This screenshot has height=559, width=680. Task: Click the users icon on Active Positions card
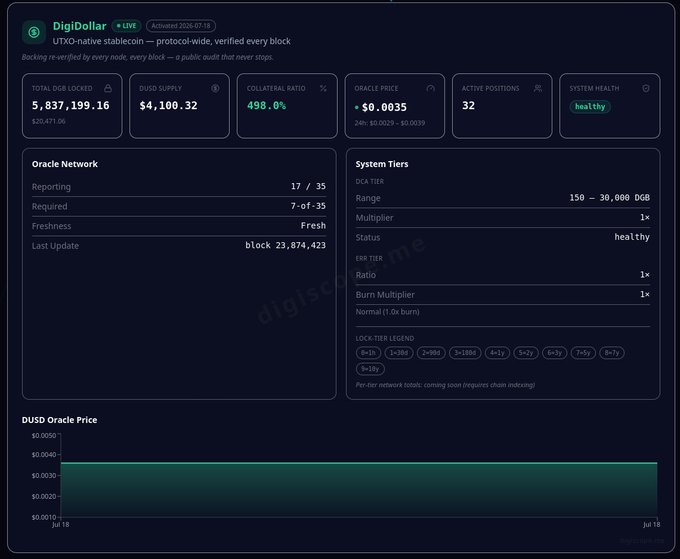point(538,88)
